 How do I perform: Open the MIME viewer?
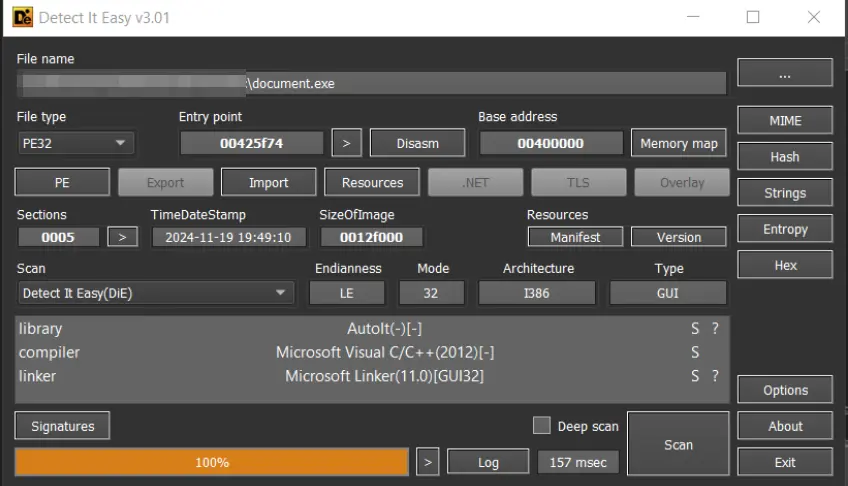pos(785,121)
